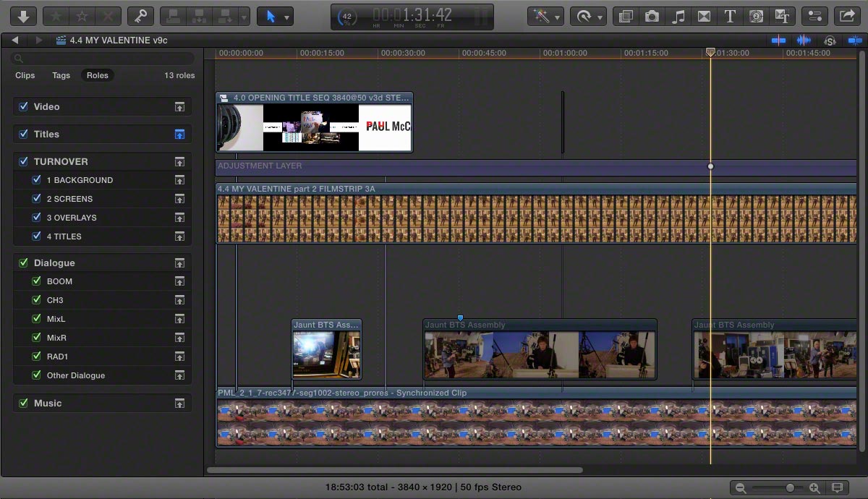Show the Inspector sliders button
Screen dimensions: 868x499
[x=814, y=16]
